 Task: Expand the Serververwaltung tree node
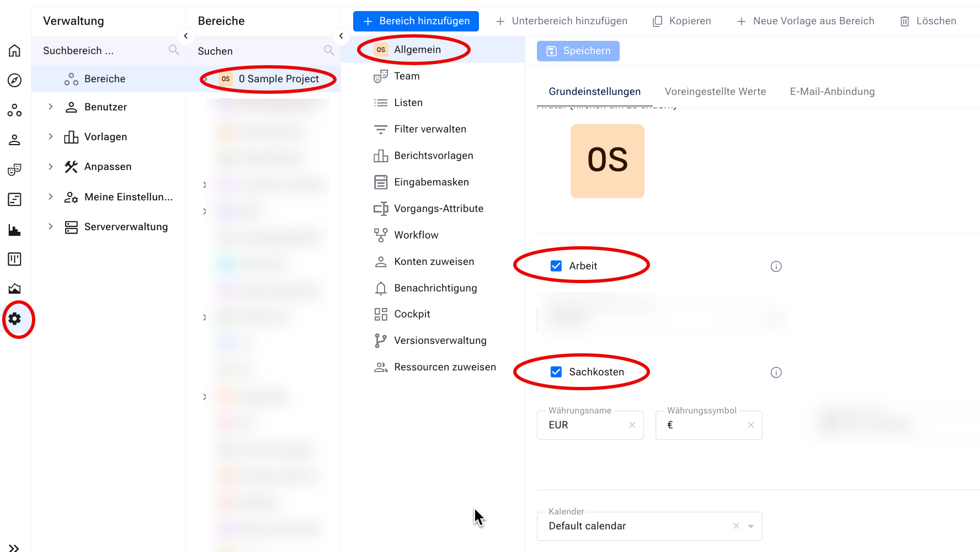tap(51, 226)
